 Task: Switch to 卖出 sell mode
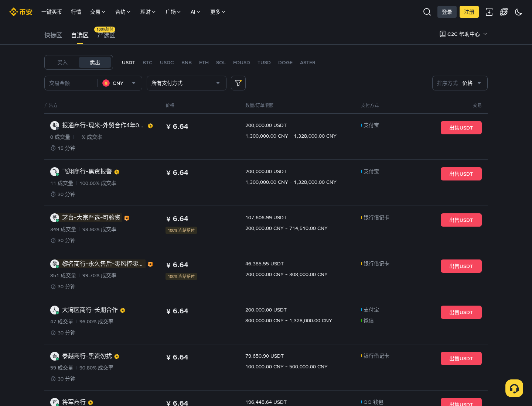tap(95, 62)
